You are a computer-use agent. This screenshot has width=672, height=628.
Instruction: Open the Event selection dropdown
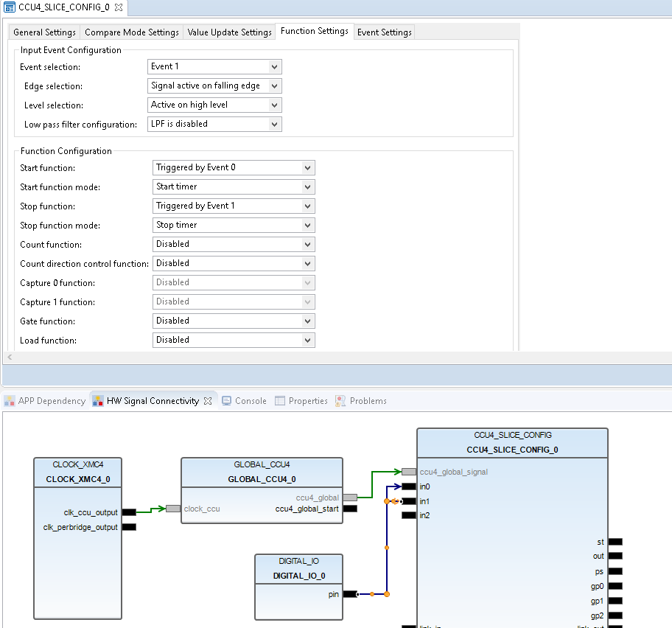click(x=276, y=66)
